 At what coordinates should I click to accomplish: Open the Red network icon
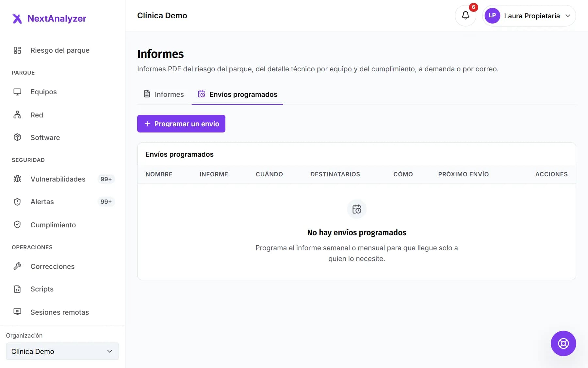pyautogui.click(x=17, y=115)
